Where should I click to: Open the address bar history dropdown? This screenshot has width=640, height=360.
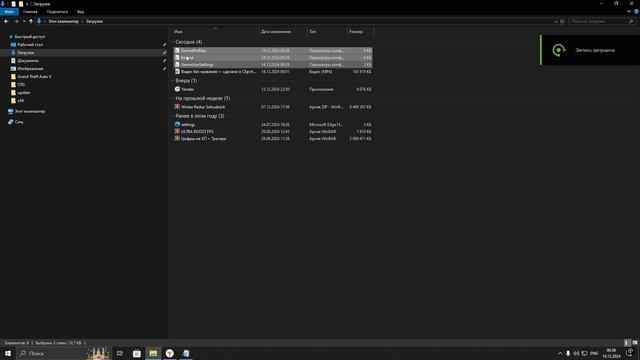click(x=556, y=21)
